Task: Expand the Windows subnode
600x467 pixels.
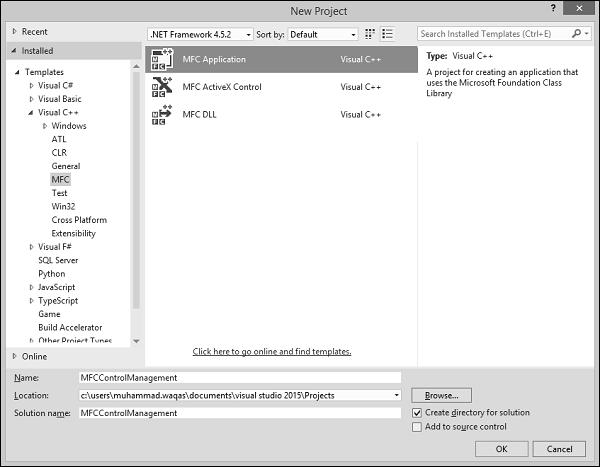Action: (45, 126)
